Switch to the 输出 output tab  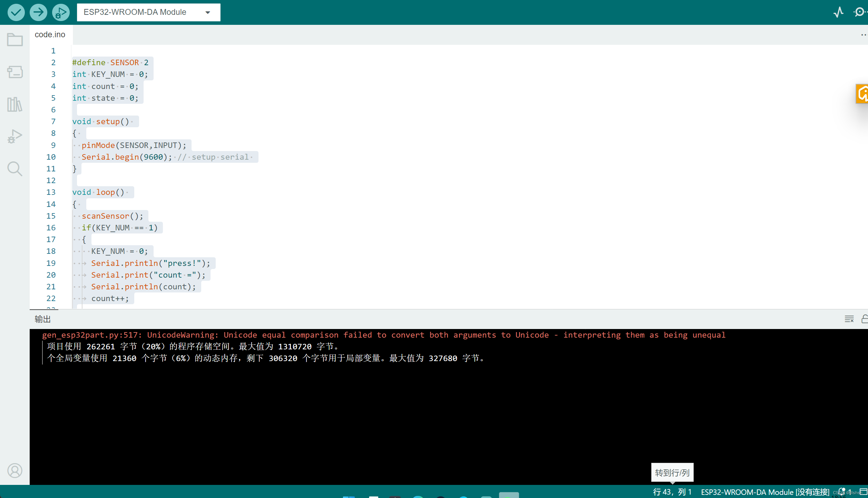point(43,319)
